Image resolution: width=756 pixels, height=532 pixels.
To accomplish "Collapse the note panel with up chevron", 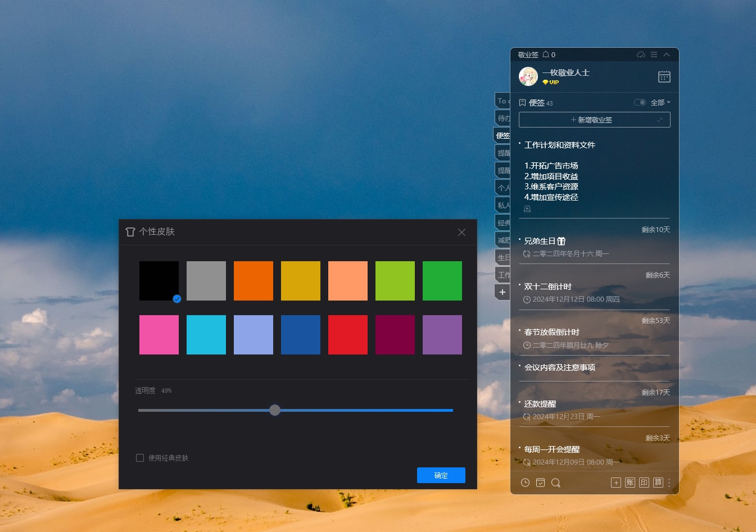I will [x=667, y=54].
